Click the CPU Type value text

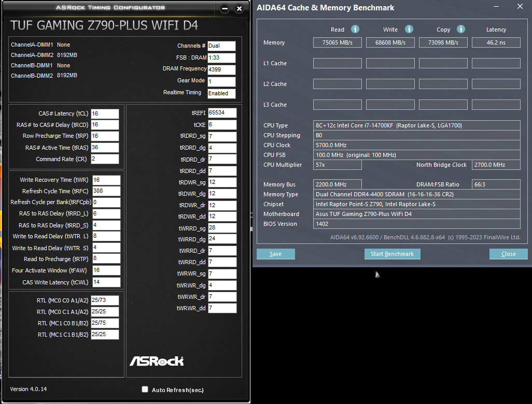(389, 125)
